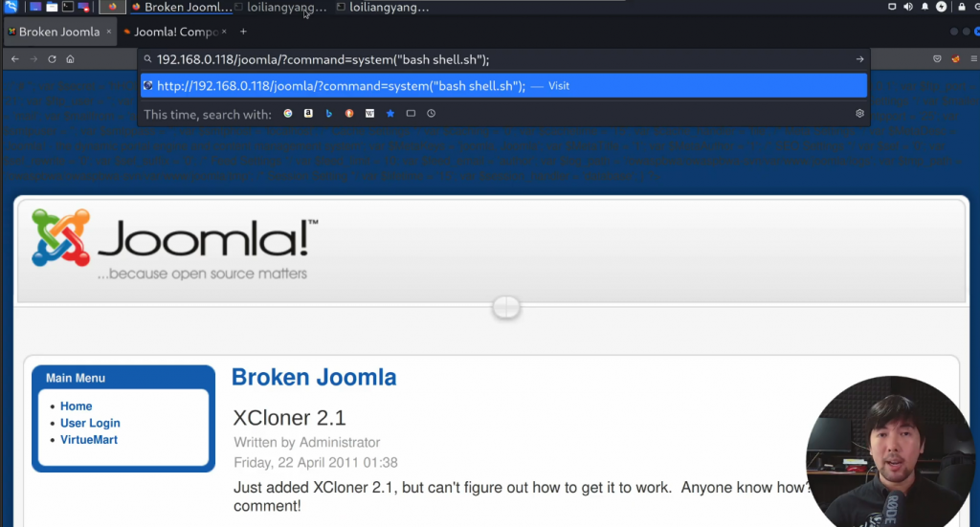The image size is (980, 527).
Task: Switch to Broken Joomla Firefox window in taskbar
Action: [x=182, y=8]
